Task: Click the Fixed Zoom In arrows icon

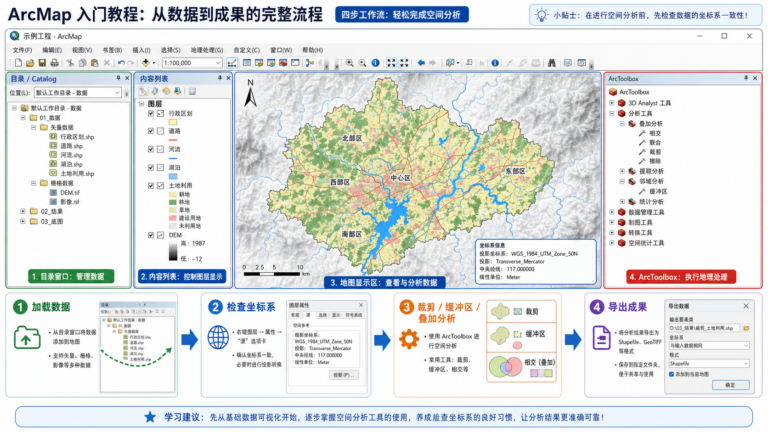Action: [391, 63]
